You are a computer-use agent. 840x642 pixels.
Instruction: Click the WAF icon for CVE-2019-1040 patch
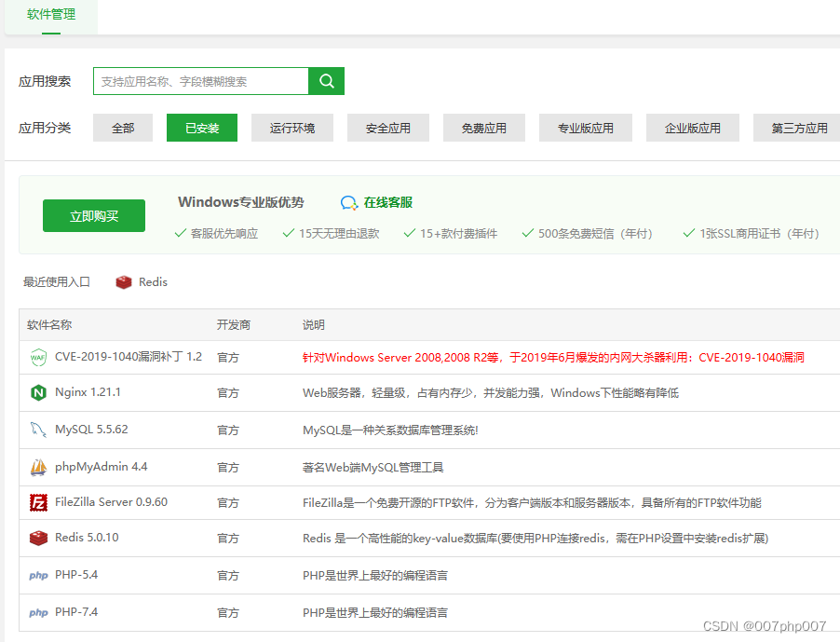click(37, 356)
